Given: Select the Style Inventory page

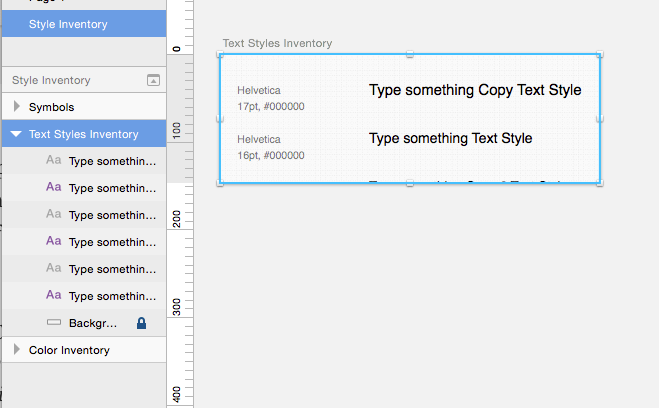Looking at the screenshot, I should pyautogui.click(x=84, y=24).
